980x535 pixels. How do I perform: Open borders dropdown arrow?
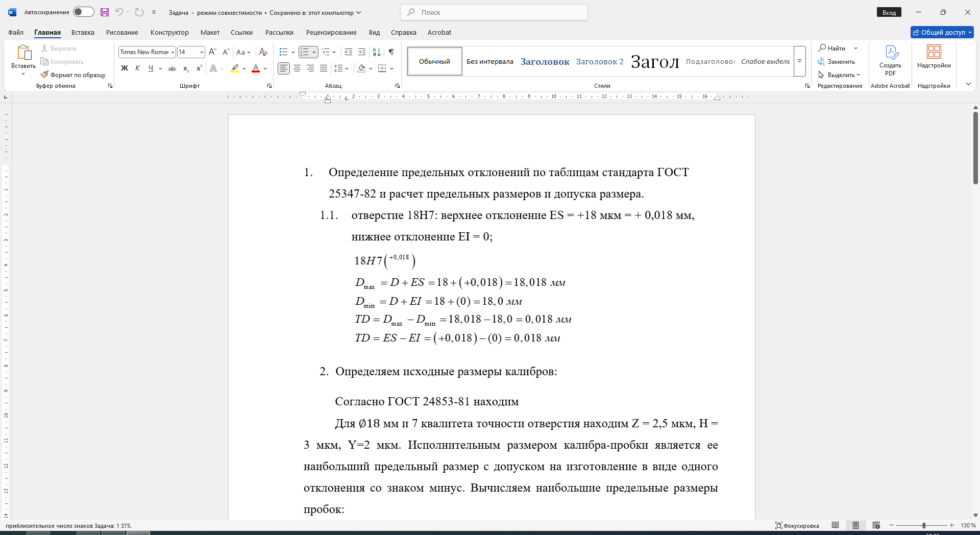click(x=392, y=68)
